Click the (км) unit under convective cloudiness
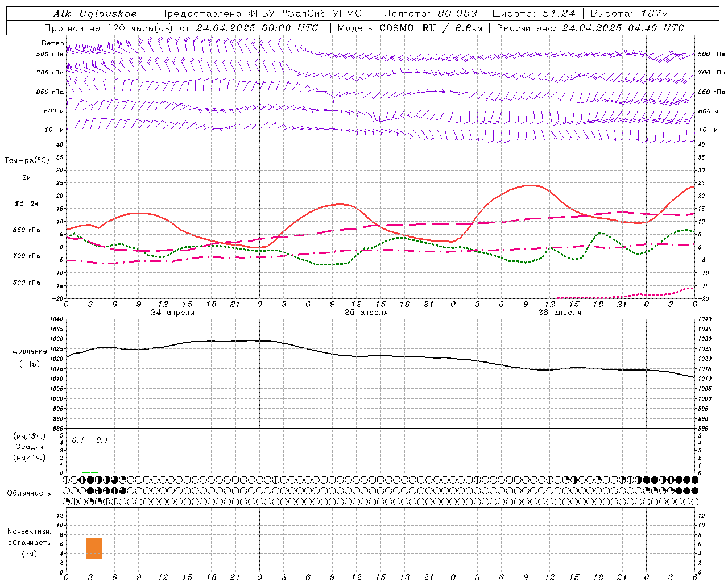The width and height of the screenshot is (728, 582). (30, 554)
